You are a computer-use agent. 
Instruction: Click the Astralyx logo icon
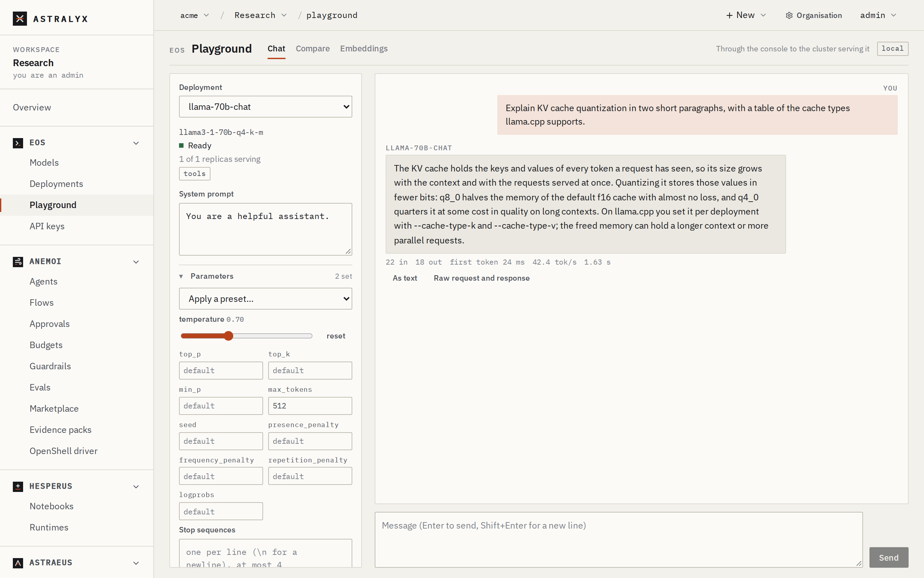[20, 18]
